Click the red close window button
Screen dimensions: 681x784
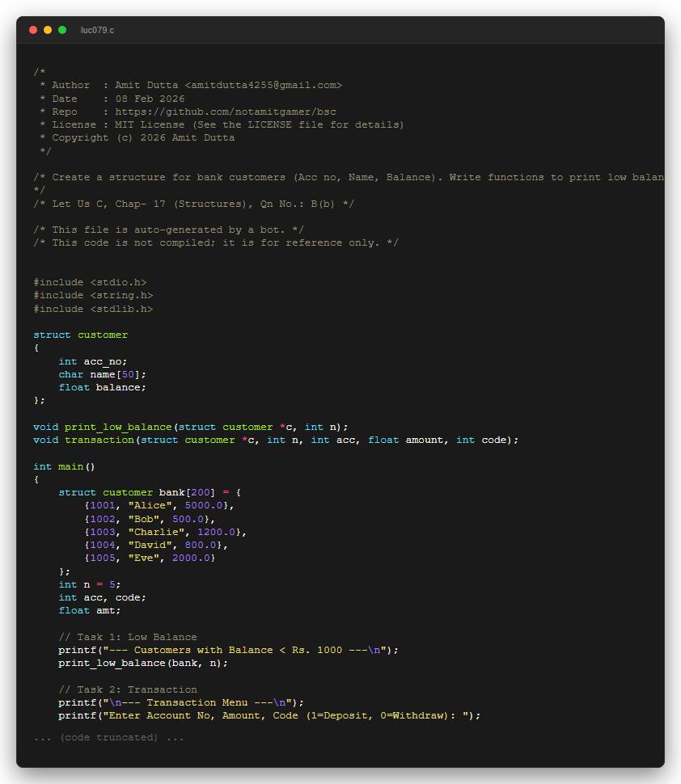coord(33,30)
